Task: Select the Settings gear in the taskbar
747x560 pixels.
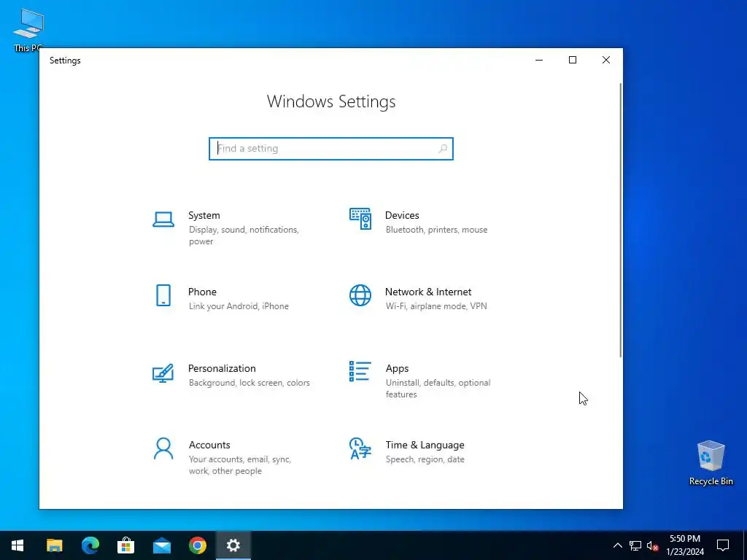Action: pos(233,545)
